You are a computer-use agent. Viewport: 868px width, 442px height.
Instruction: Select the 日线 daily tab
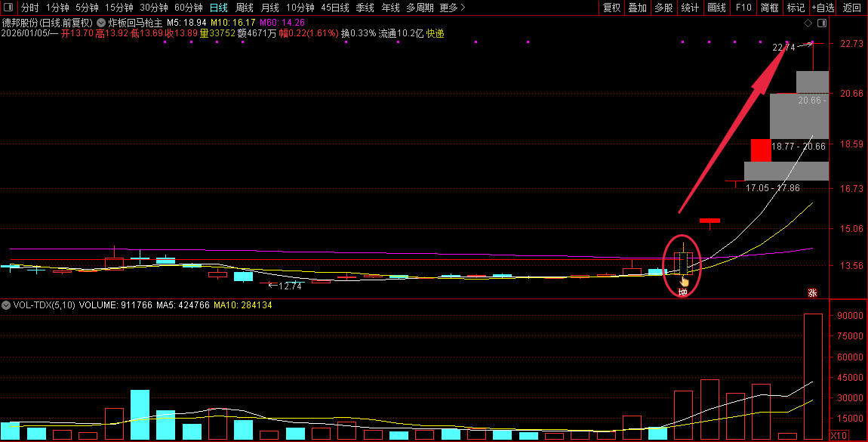tap(219, 8)
